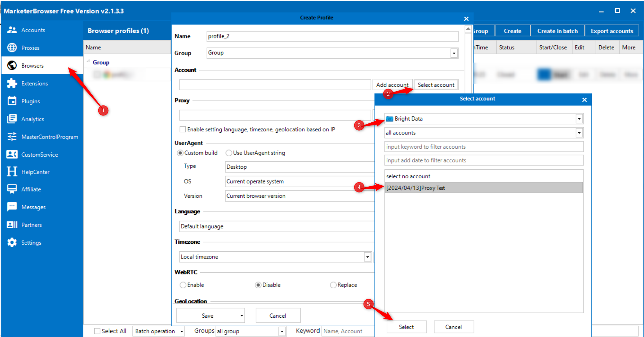
Task: Save the new profile
Action: click(207, 315)
